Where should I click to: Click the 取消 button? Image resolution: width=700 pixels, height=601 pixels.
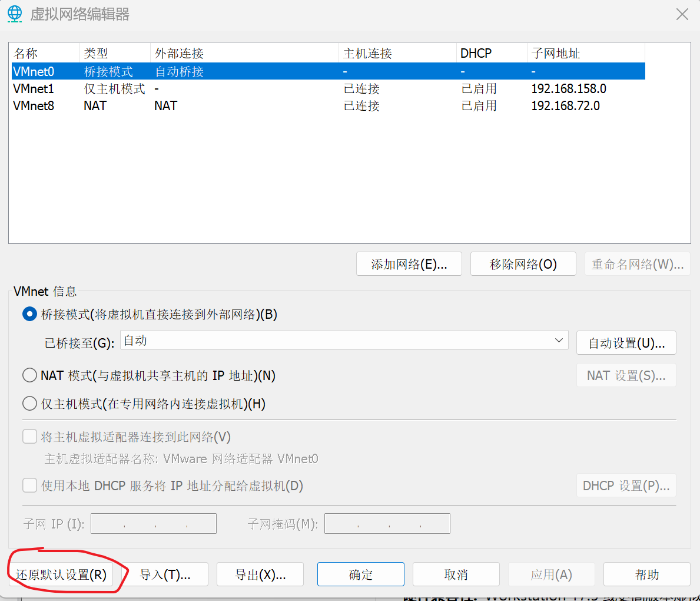[x=456, y=574]
